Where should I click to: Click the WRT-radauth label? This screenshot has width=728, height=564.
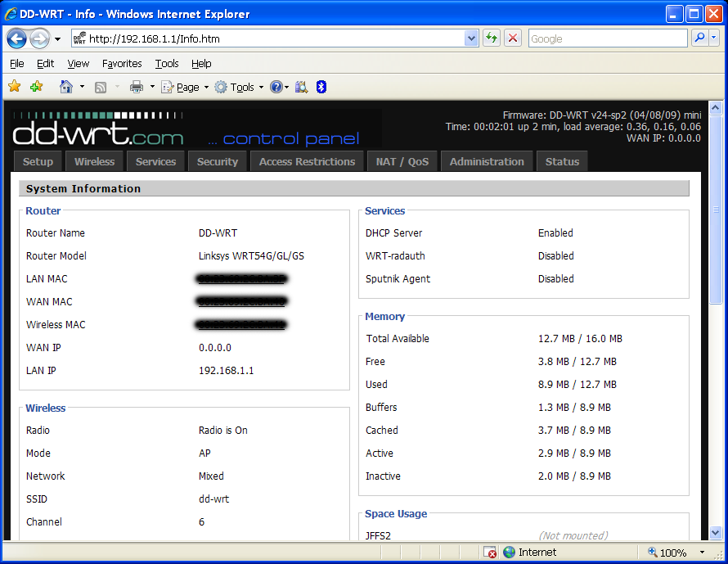(x=395, y=256)
